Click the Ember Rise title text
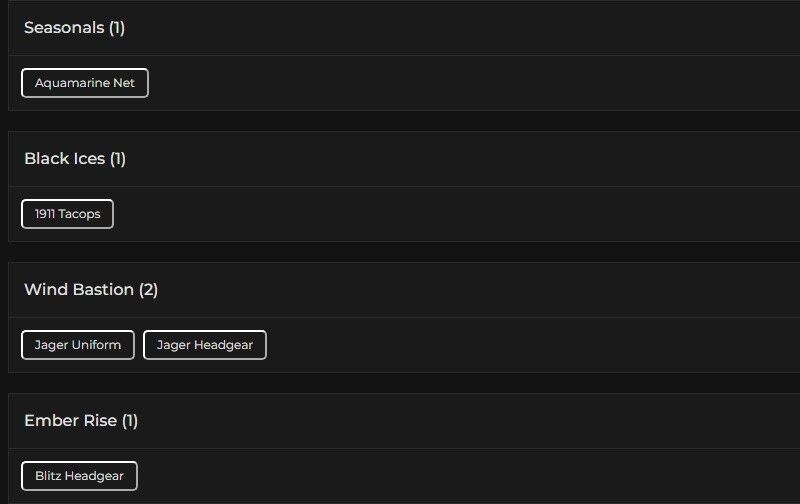 [x=70, y=421]
